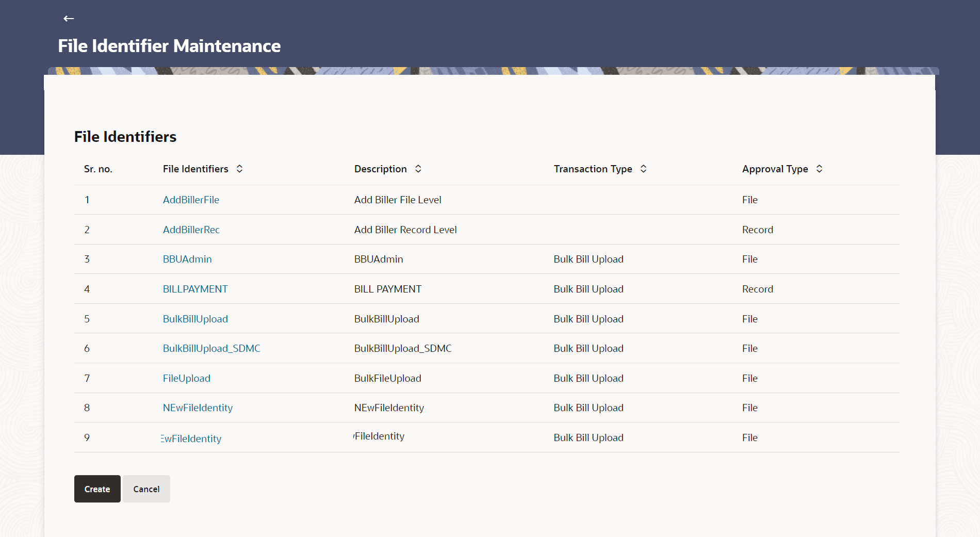
Task: Sort by Description column
Action: (418, 169)
